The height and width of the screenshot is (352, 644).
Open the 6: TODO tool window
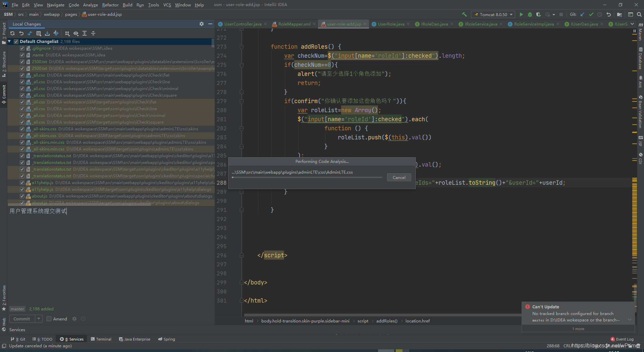42,339
